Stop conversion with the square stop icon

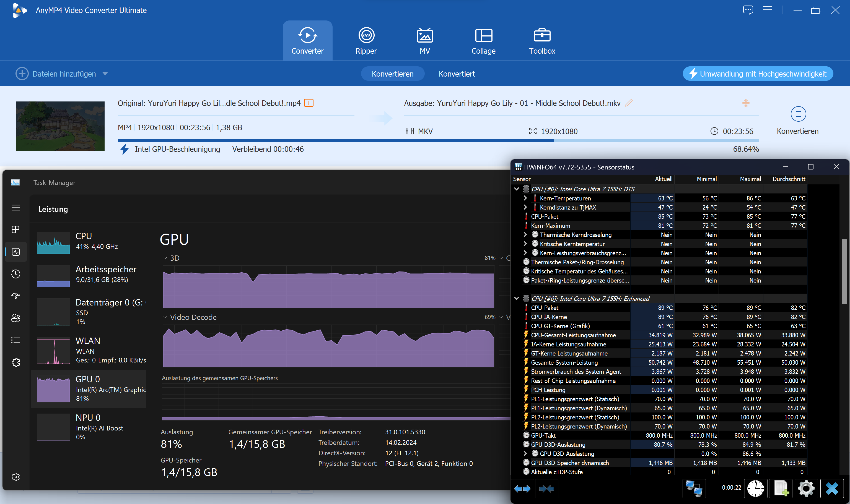click(798, 114)
